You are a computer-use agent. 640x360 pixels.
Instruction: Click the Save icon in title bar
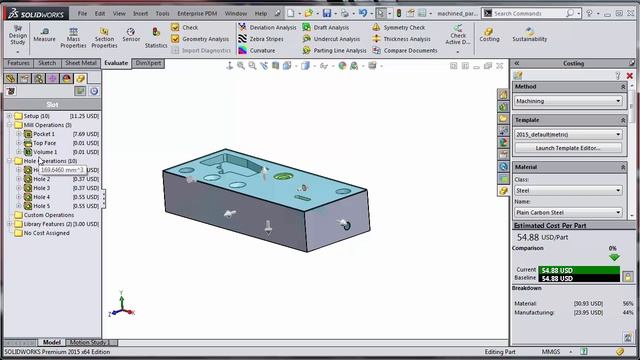[327, 13]
